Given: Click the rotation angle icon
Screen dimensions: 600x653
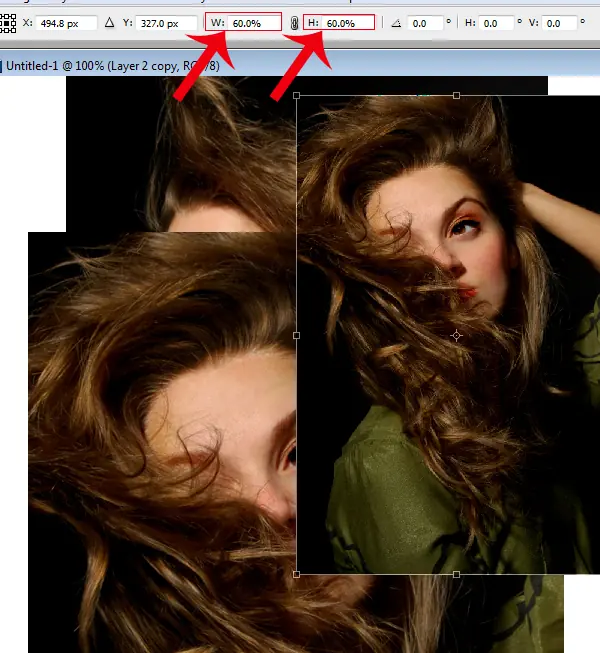Looking at the screenshot, I should tap(396, 23).
